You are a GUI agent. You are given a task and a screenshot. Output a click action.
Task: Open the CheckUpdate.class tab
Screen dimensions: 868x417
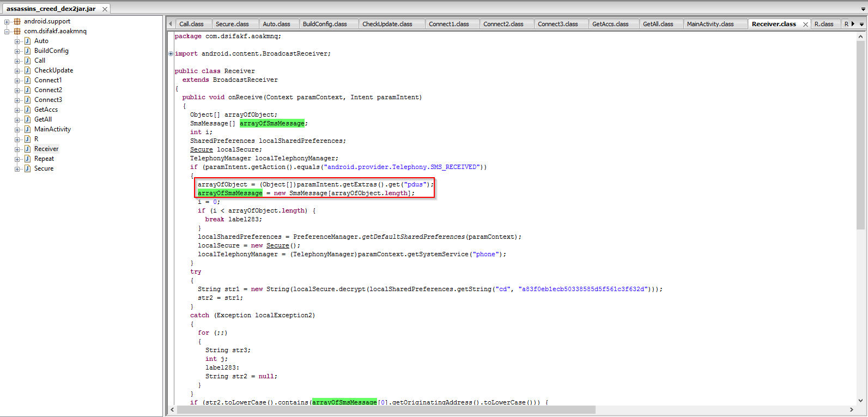click(387, 24)
